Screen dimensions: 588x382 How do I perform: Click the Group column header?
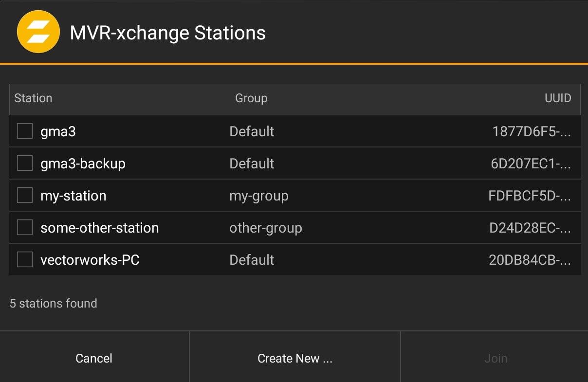pyautogui.click(x=251, y=98)
